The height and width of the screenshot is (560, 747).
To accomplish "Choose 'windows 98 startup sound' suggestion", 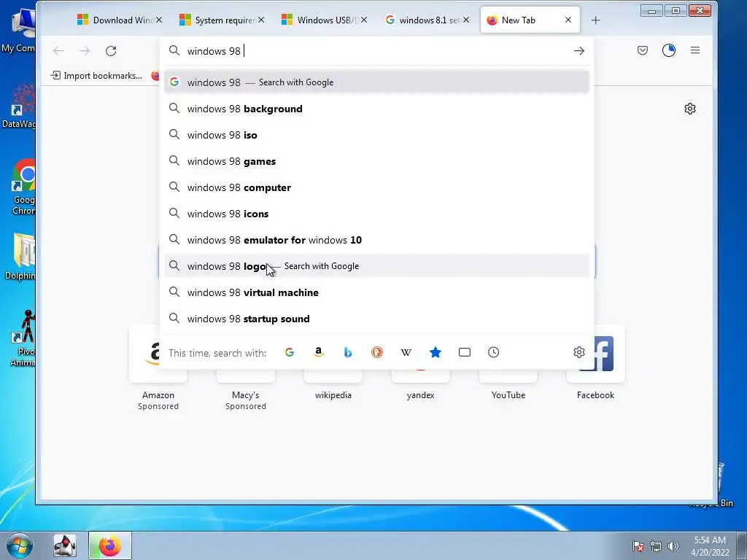I will 377,319.
